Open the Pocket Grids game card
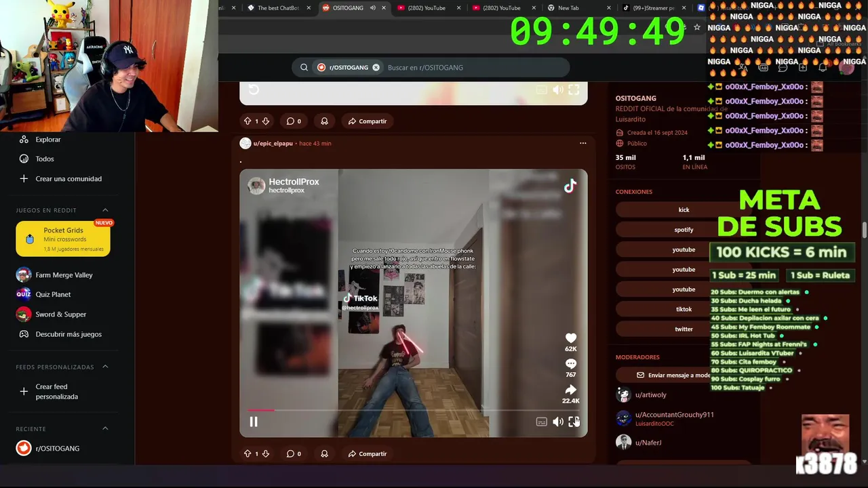The image size is (868, 488). (63, 239)
